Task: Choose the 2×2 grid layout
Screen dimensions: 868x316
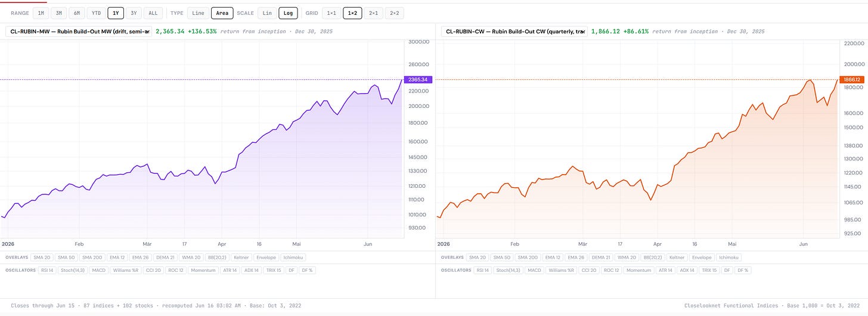Action: click(x=394, y=13)
